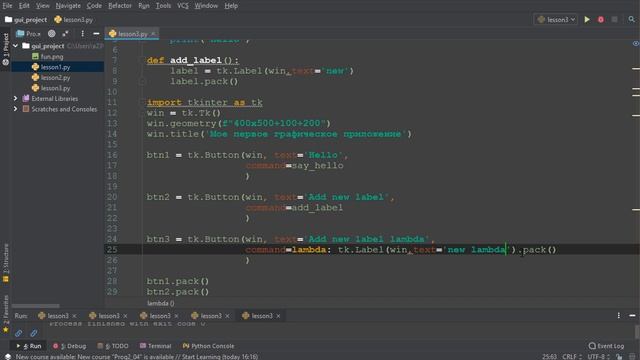Toggle the Run tool window button at bottom
The height and width of the screenshot is (360, 640).
[29, 346]
